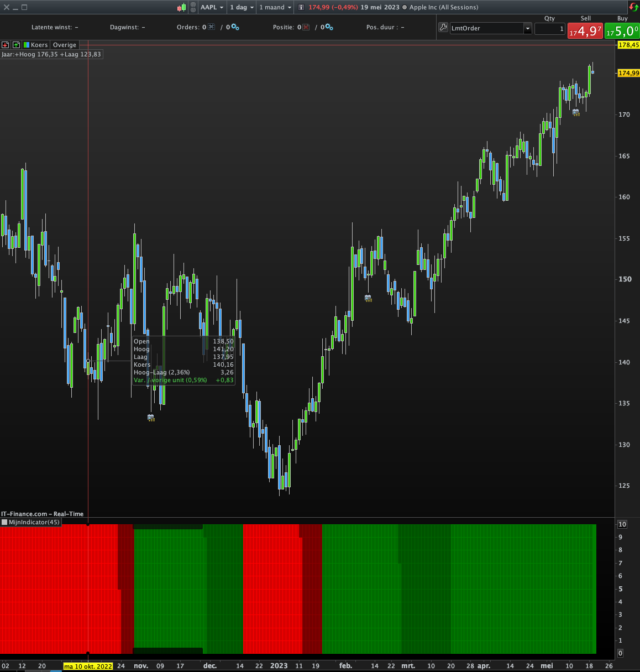640x672 pixels.
Task: Click the green Buy price button
Action: [622, 31]
